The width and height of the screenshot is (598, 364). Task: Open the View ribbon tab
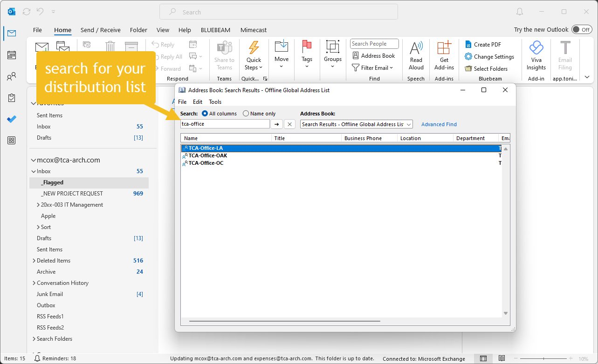pos(163,30)
